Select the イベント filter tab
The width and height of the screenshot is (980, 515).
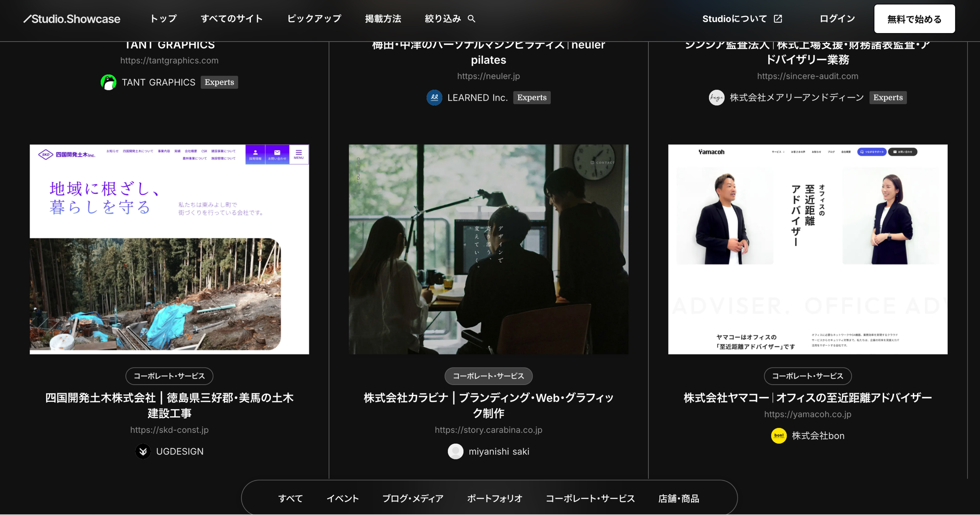coord(343,499)
